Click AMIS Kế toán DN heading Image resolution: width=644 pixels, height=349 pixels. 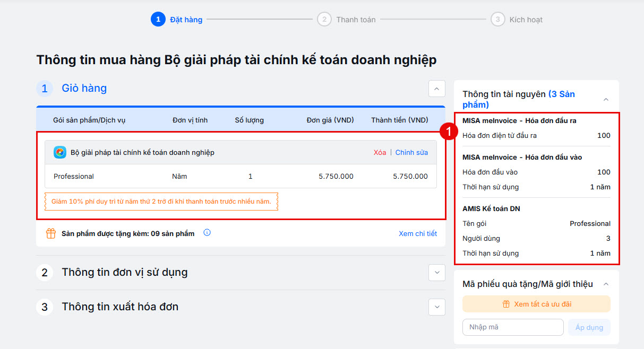(x=491, y=208)
